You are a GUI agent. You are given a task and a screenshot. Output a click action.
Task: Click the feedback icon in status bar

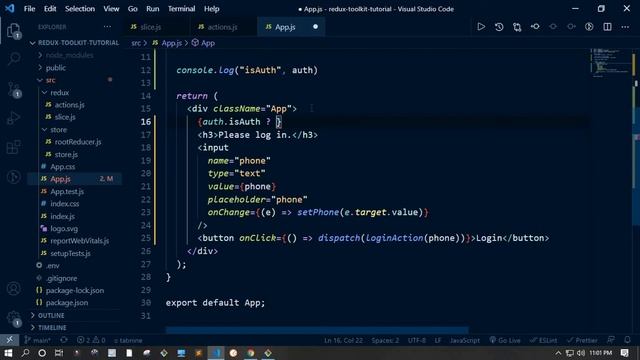point(611,340)
